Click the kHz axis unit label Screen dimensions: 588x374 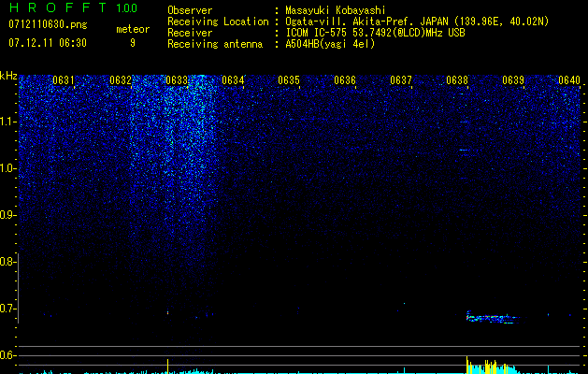click(8, 76)
